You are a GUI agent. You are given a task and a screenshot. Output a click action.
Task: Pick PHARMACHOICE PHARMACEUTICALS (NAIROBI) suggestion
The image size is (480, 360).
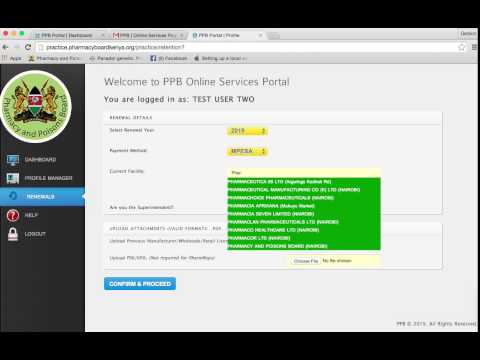click(304, 198)
